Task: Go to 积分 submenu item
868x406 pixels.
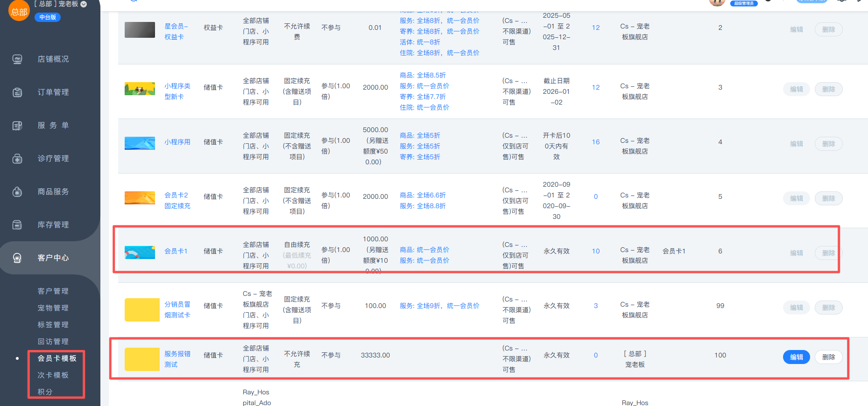Action: [45, 392]
